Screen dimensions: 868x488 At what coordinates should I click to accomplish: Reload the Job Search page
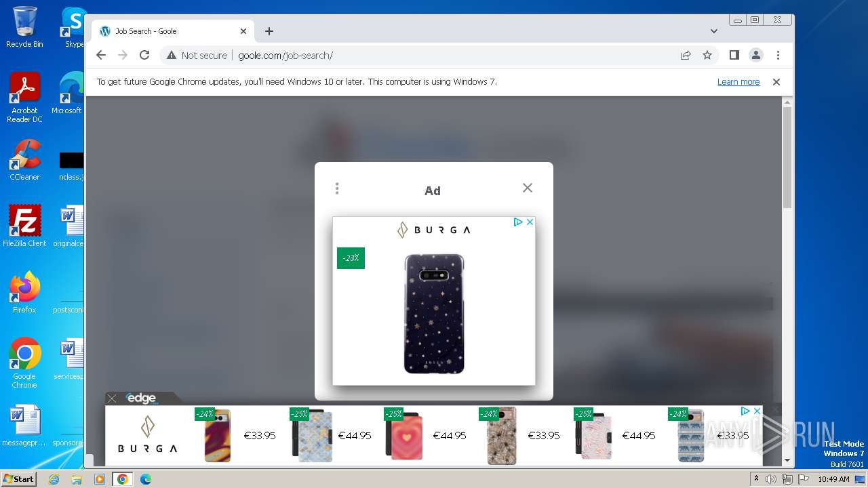(x=144, y=56)
